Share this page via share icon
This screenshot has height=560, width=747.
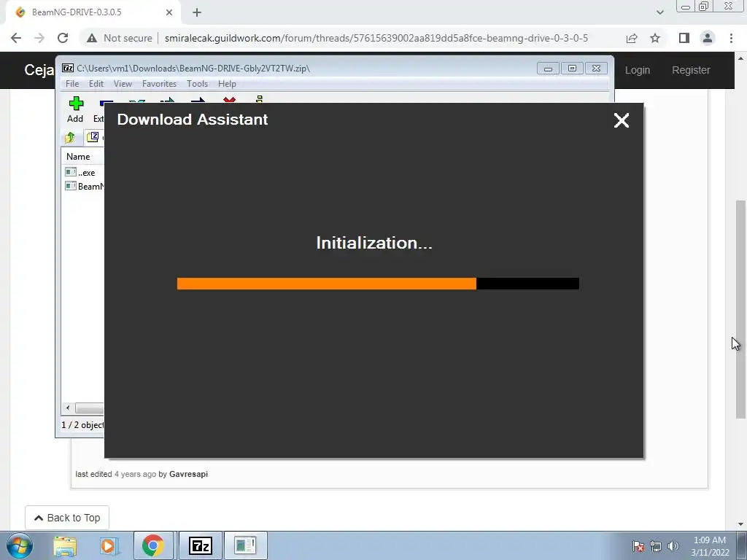click(632, 38)
